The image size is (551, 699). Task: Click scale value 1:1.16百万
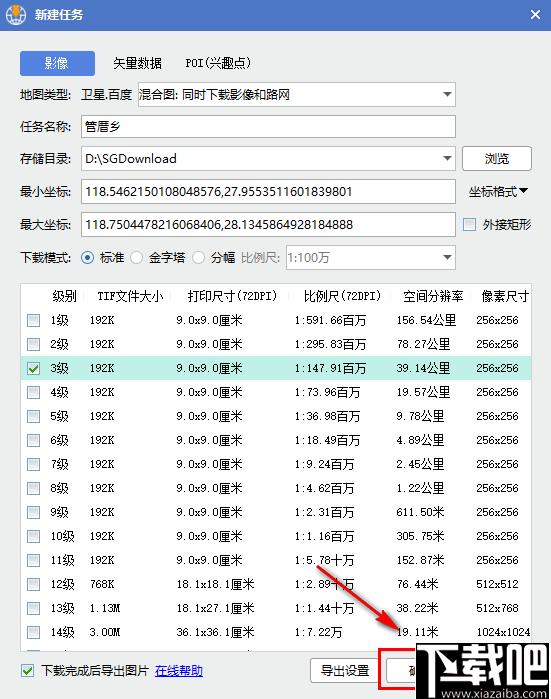click(x=324, y=536)
